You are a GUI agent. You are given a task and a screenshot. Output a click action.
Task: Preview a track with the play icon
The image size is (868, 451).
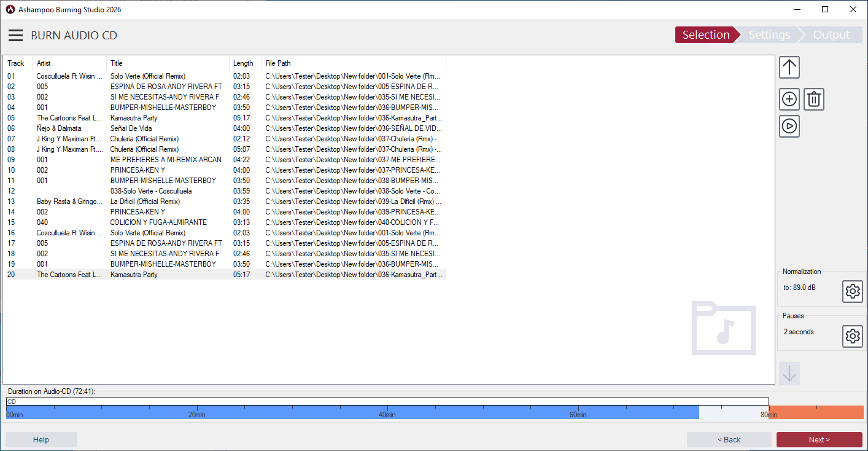[x=789, y=126]
